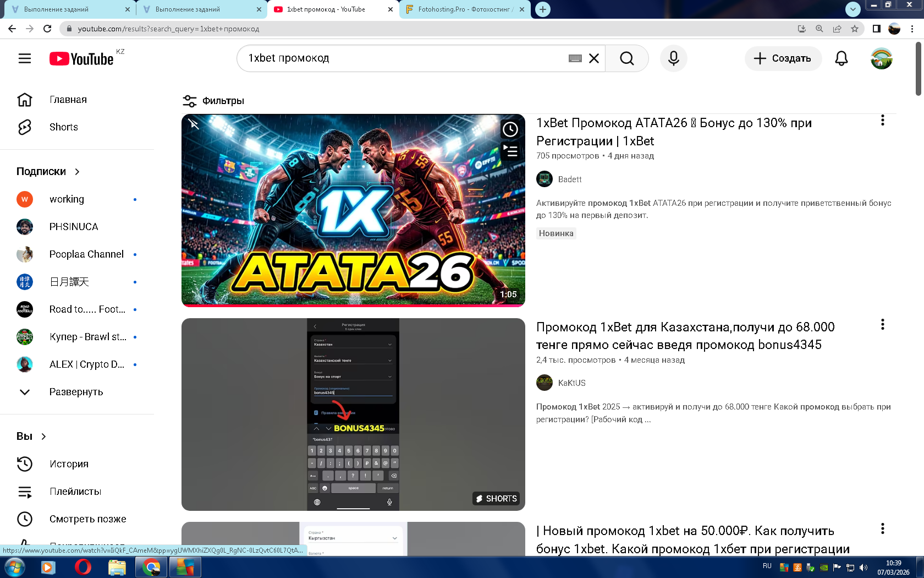Open the tab search dropdown

(x=853, y=9)
